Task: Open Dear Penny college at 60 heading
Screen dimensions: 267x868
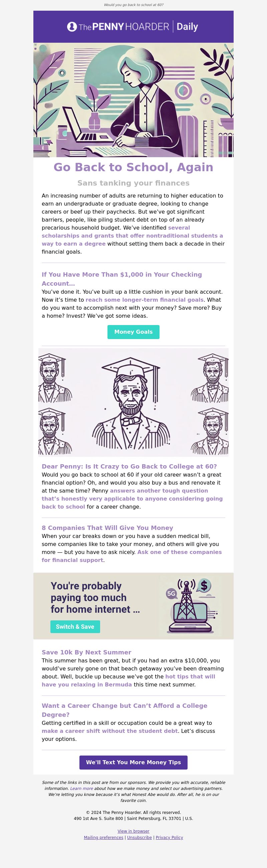Action: [129, 466]
